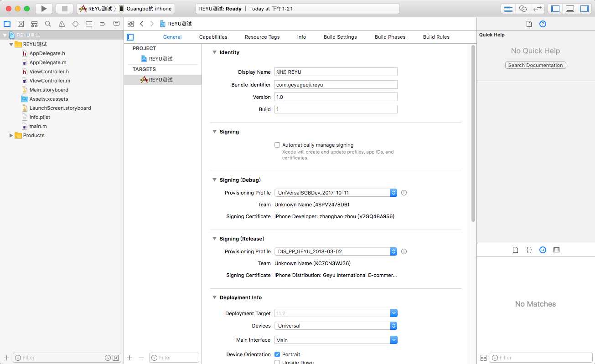The image size is (595, 364).
Task: Hide the project and targets list
Action: pyautogui.click(x=130, y=37)
